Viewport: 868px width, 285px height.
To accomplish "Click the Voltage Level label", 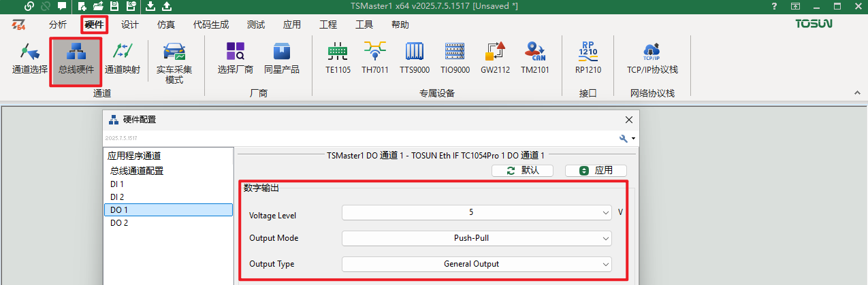I will 272,215.
